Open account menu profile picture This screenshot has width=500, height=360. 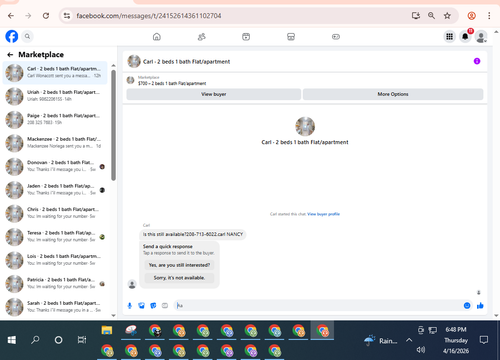481,37
